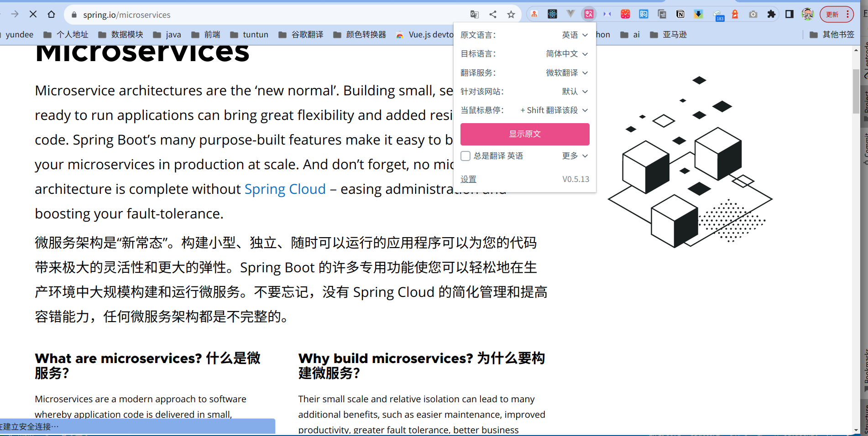
Task: Go forward in browser history
Action: click(15, 15)
